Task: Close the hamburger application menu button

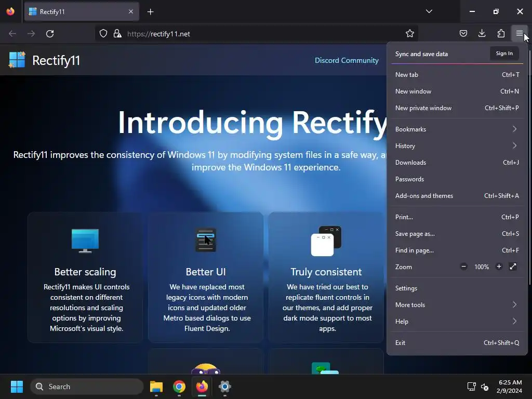Action: tap(520, 33)
